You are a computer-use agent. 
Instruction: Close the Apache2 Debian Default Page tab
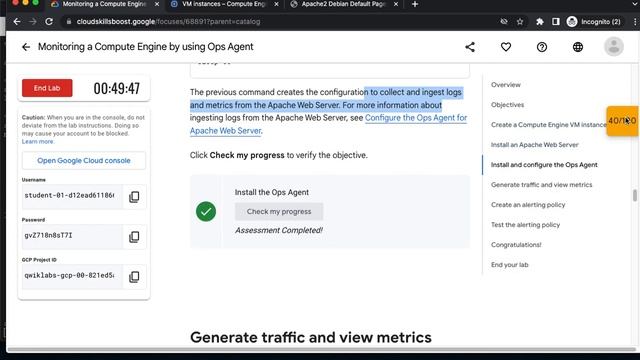pos(396,4)
